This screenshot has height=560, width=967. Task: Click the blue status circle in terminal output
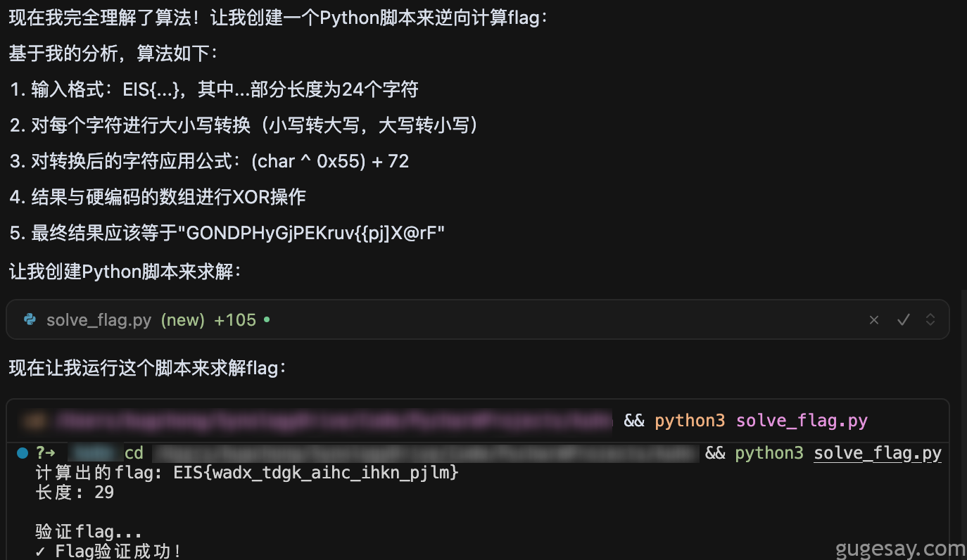coord(22,452)
